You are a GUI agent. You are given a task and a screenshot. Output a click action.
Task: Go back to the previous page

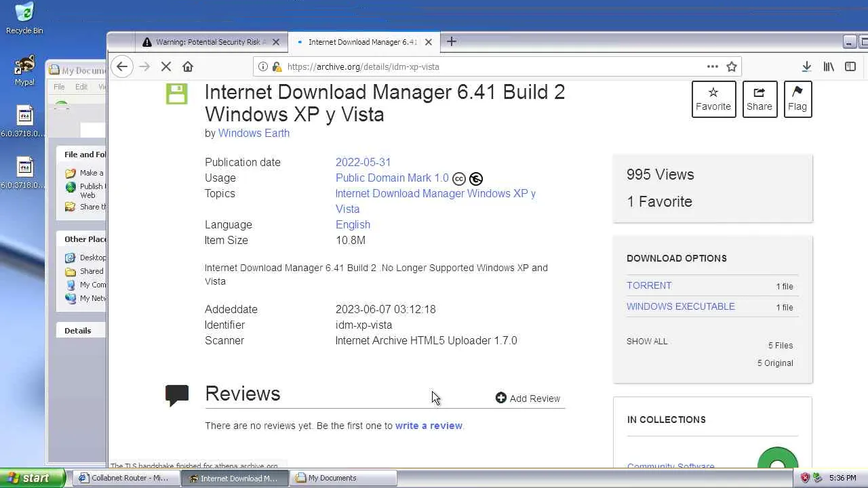[x=121, y=66]
